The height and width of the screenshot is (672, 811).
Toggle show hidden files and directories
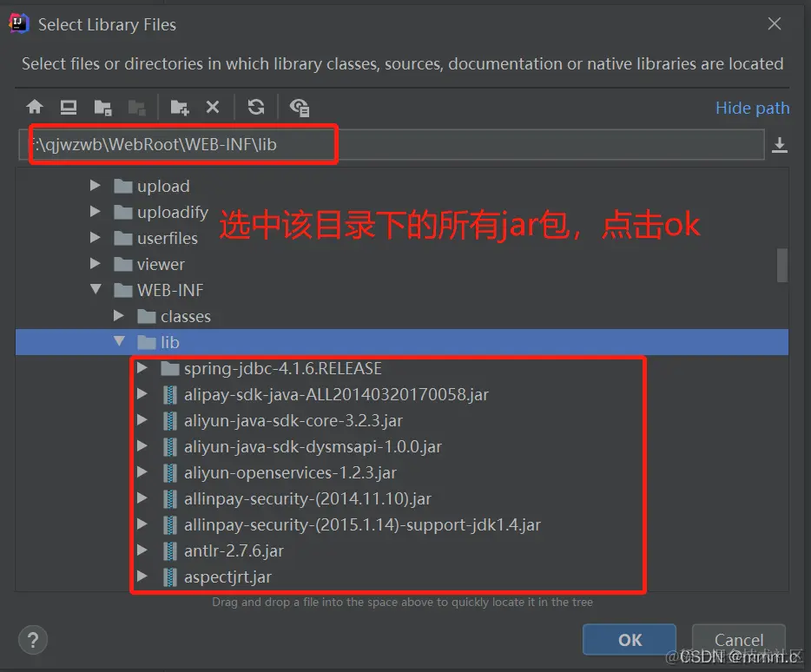pyautogui.click(x=300, y=108)
